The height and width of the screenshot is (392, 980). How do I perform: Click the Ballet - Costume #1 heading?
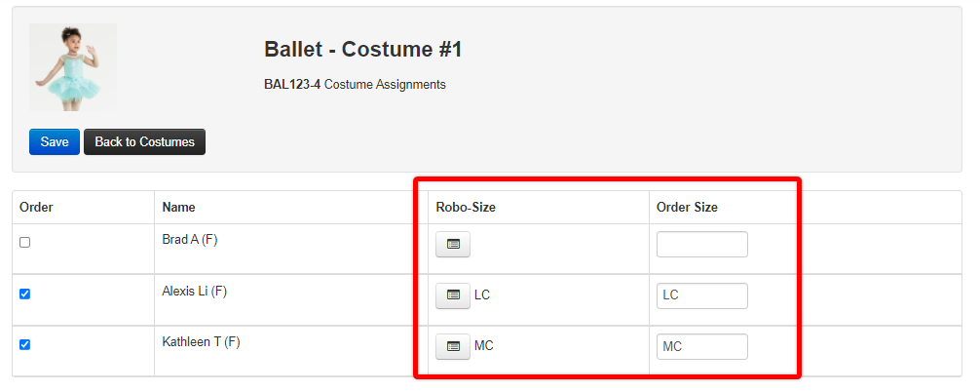tap(363, 49)
